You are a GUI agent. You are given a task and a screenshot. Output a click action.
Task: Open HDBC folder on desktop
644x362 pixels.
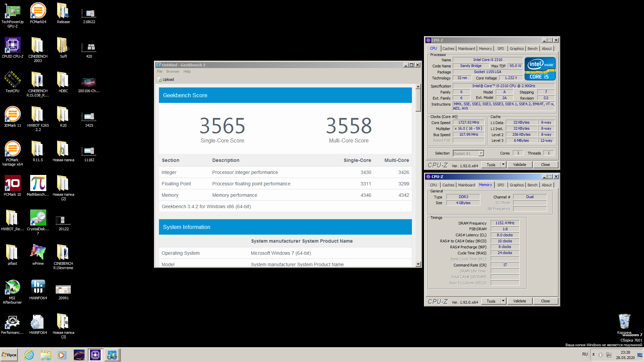point(63,82)
